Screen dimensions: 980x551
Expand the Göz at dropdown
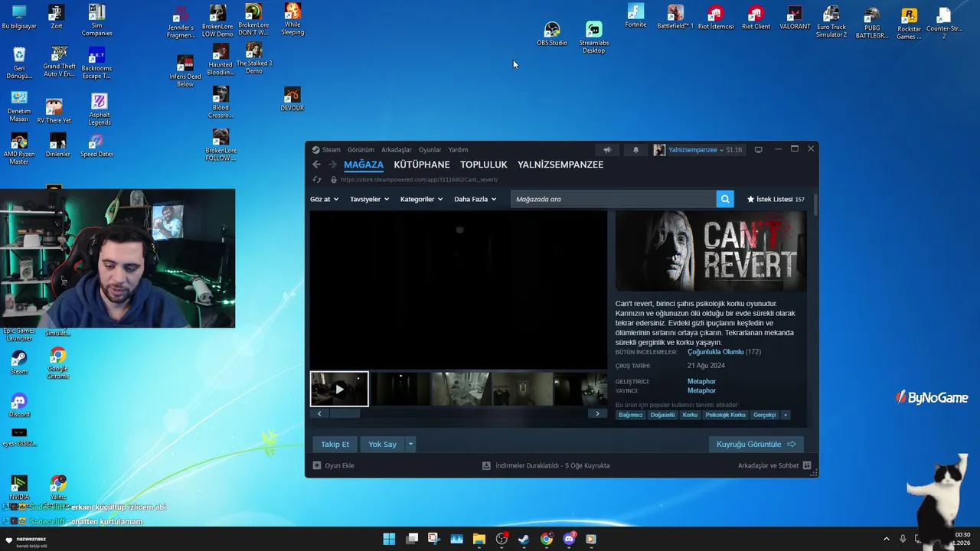(x=324, y=199)
